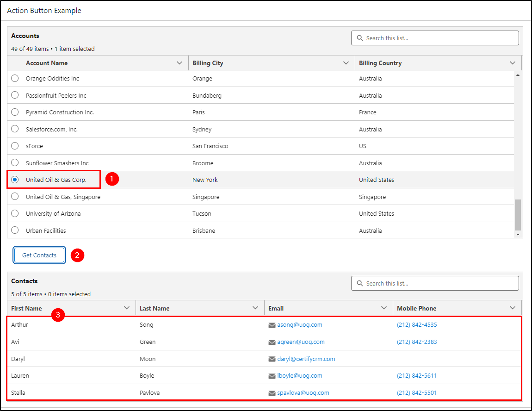
Task: Click phone number (212) 842-5501
Action: (417, 392)
